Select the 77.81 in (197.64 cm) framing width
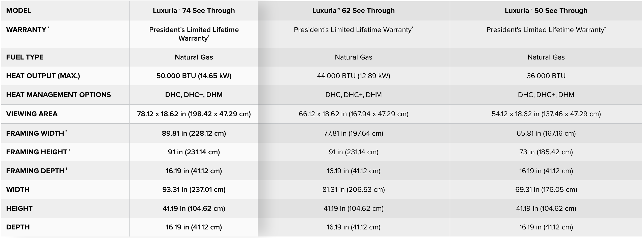Image resolution: width=644 pixels, height=238 pixels. [x=353, y=133]
